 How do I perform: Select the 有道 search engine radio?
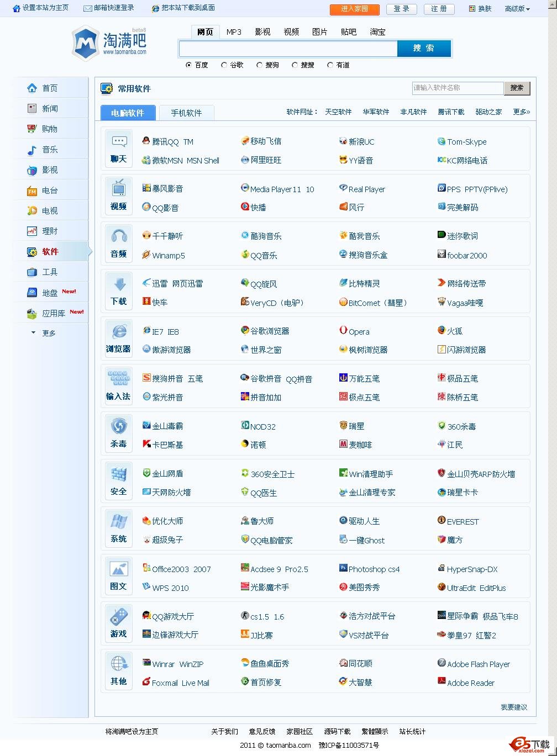(x=330, y=65)
